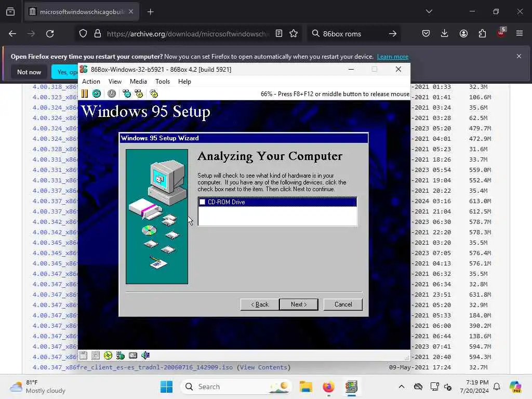Click the Windows taskbar Search box
Image resolution: width=532 pixels, height=399 pixels.
pyautogui.click(x=236, y=387)
